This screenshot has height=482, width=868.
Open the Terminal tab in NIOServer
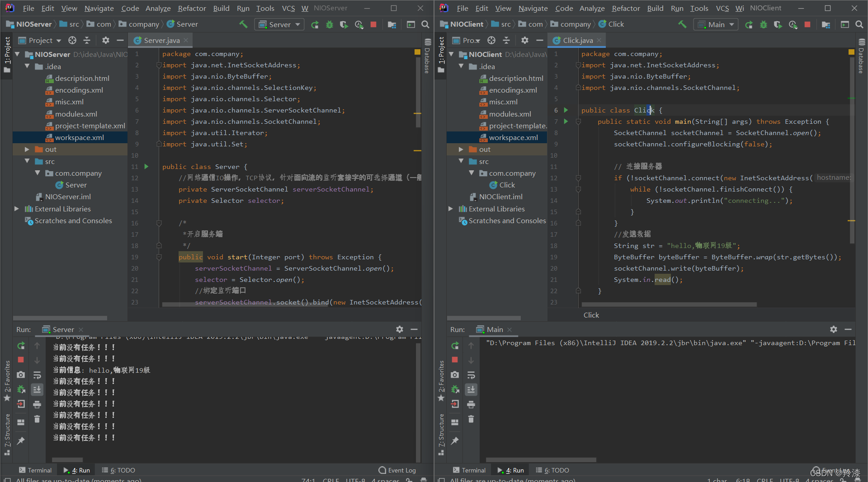[x=35, y=470]
